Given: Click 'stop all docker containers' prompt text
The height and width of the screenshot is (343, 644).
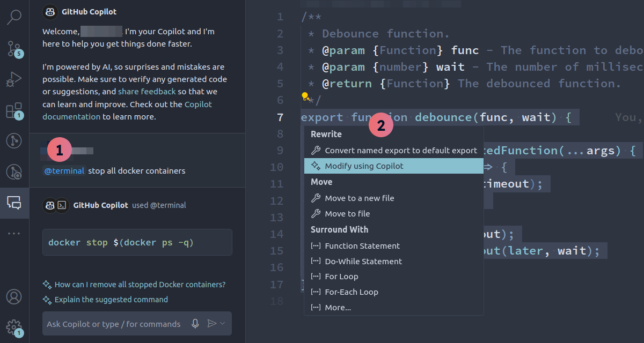Looking at the screenshot, I should tap(136, 171).
